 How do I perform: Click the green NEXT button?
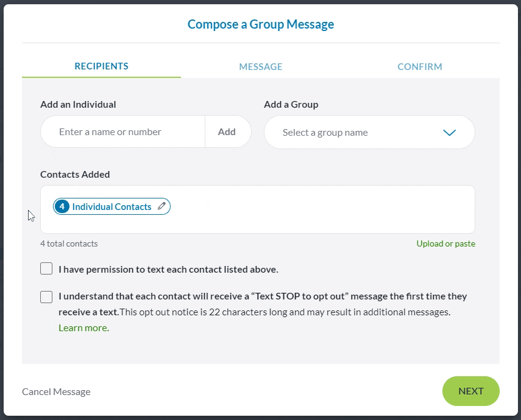click(x=470, y=391)
